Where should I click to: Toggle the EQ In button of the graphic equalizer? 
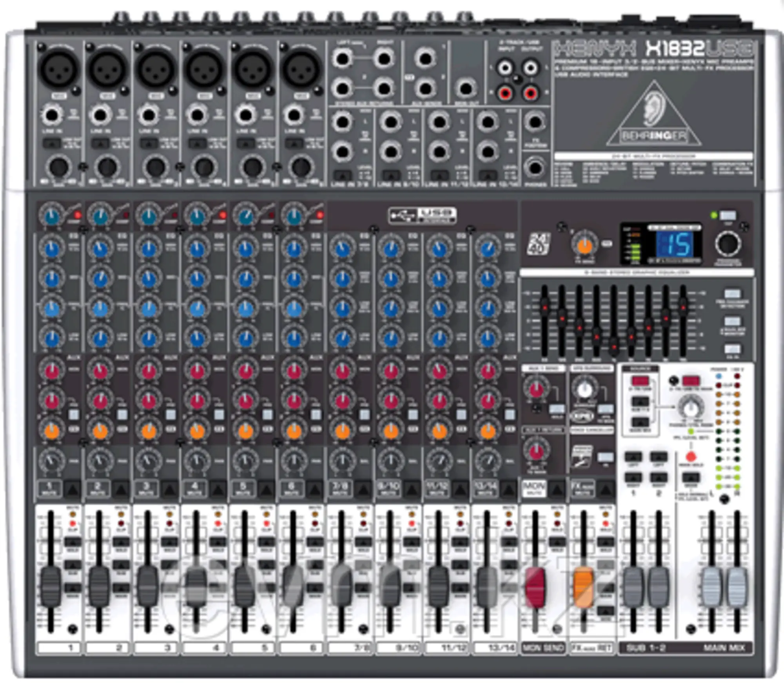point(732,349)
